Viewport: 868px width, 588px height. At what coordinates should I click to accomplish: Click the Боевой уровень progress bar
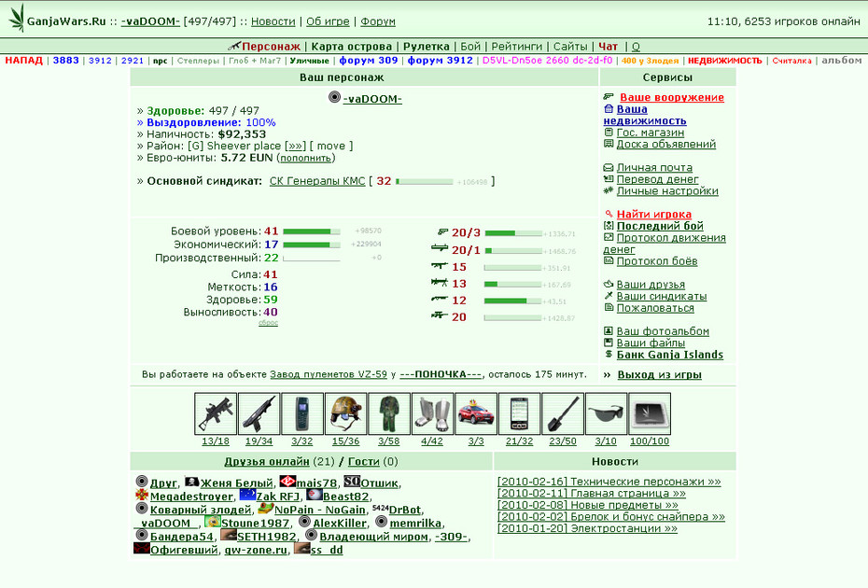click(311, 231)
